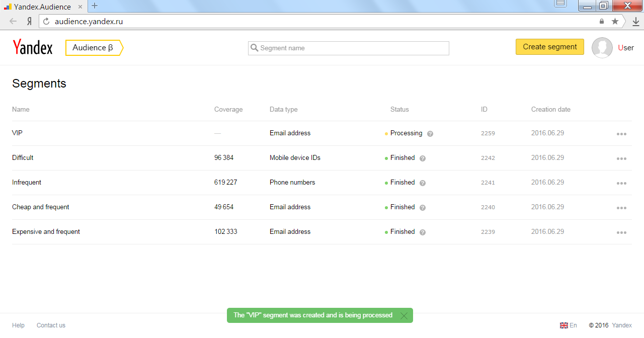Open the Expensive and frequent segment name
Image resolution: width=644 pixels, height=338 pixels.
46,231
